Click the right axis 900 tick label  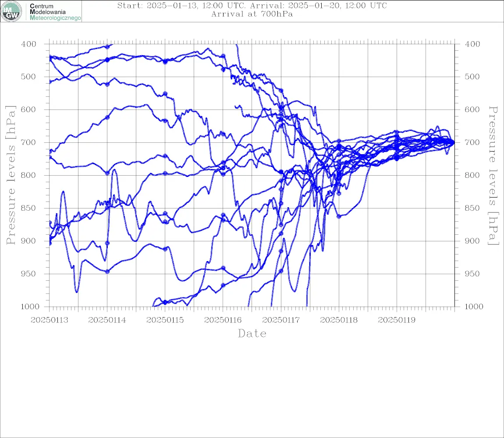tap(472, 241)
